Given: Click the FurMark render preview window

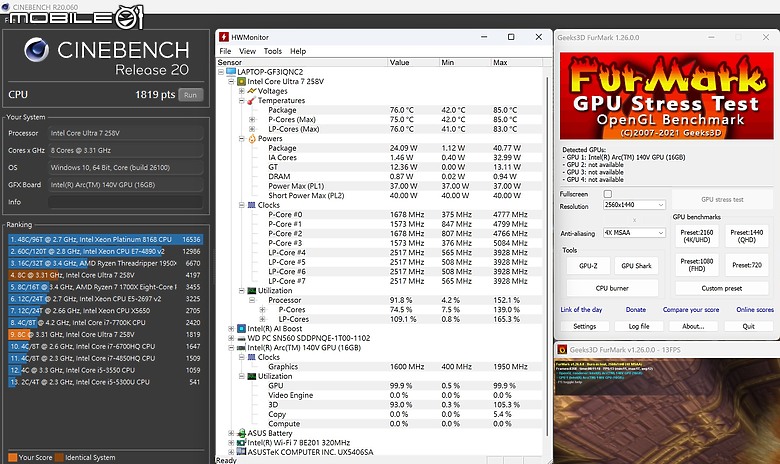Looking at the screenshot, I should pos(667,411).
